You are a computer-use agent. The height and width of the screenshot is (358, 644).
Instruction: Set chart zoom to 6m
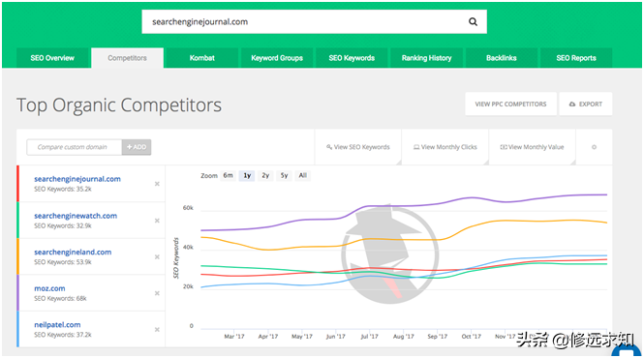coord(228,176)
